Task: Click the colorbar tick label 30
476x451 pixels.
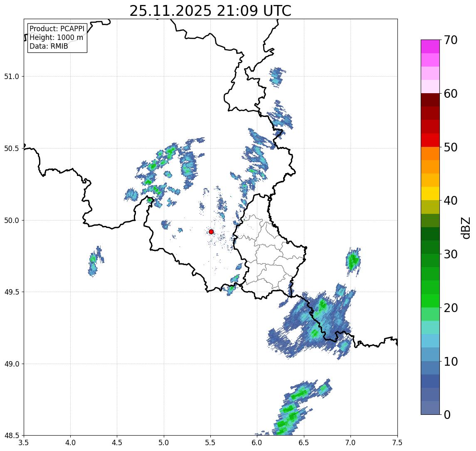Action: pyautogui.click(x=450, y=254)
